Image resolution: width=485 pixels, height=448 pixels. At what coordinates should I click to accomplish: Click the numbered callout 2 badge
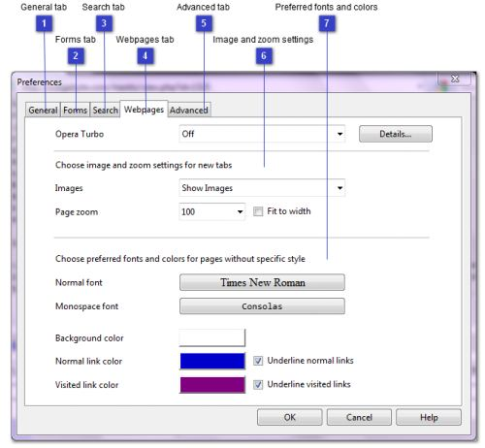tap(76, 56)
